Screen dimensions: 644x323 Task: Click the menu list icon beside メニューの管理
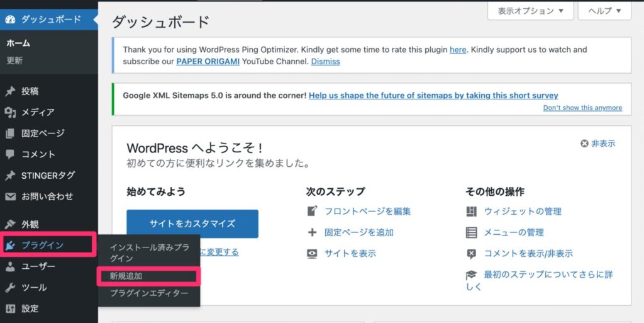pos(472,232)
